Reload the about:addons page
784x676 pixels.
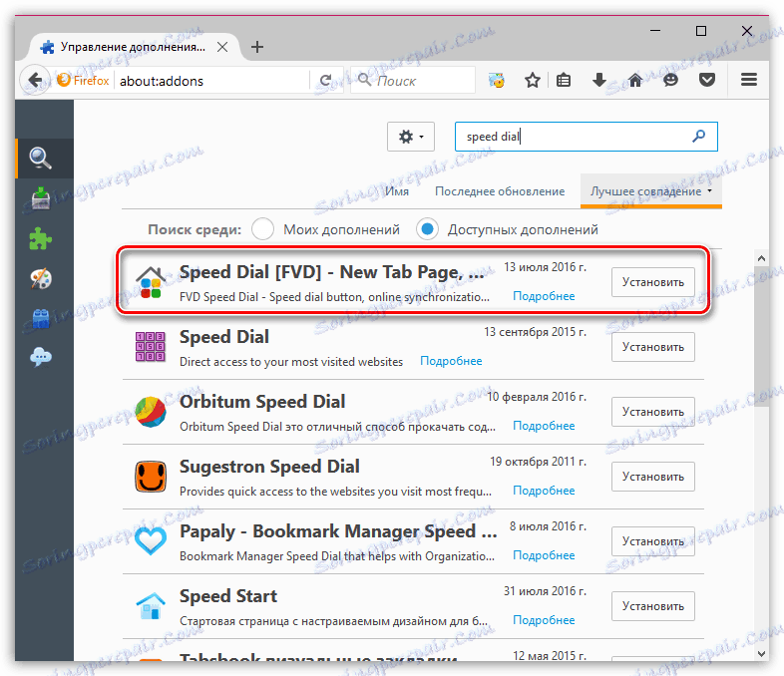(325, 81)
